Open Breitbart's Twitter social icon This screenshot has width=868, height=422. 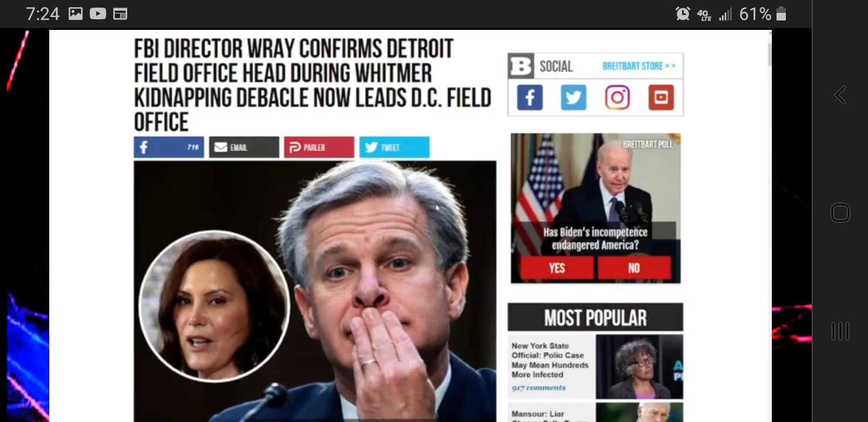pos(574,97)
